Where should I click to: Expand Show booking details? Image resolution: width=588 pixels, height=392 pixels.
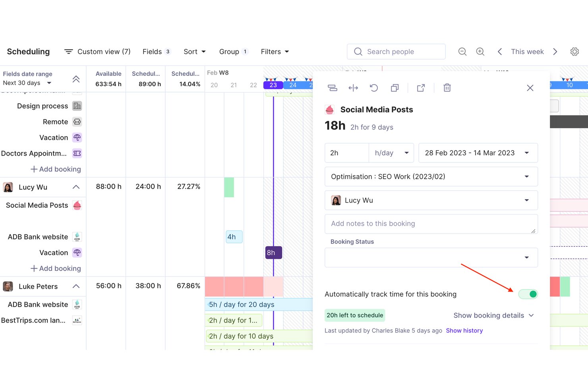coord(494,315)
